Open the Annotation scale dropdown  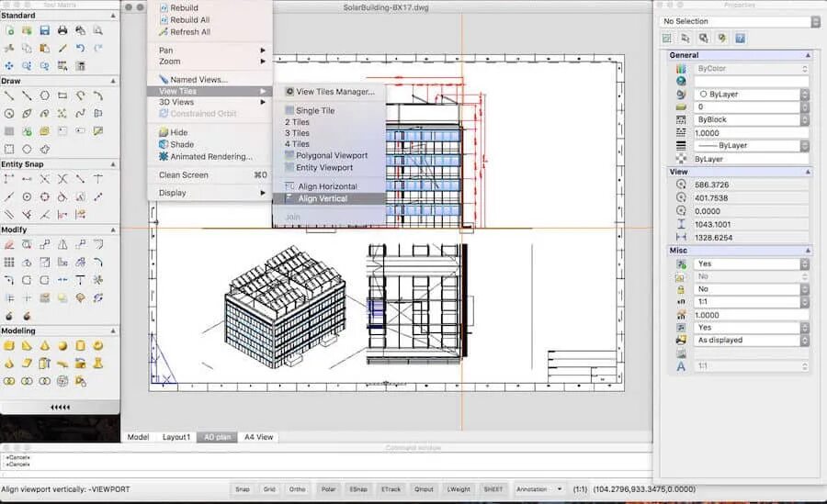[539, 489]
